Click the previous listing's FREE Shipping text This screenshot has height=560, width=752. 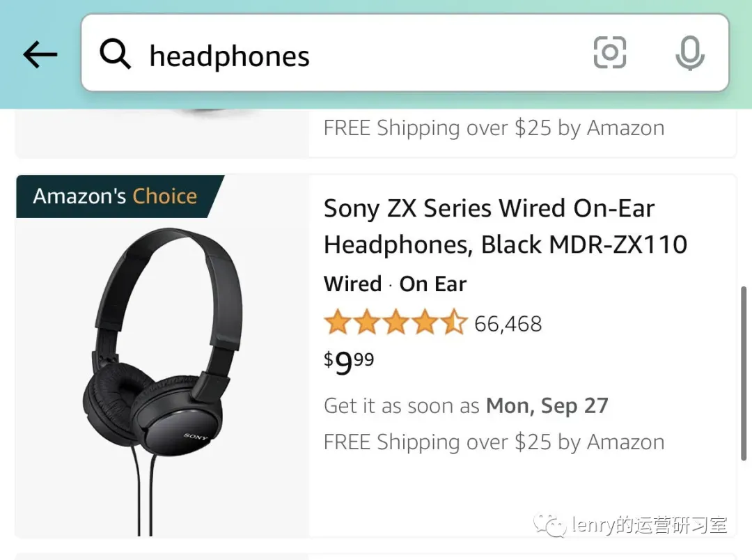494,128
